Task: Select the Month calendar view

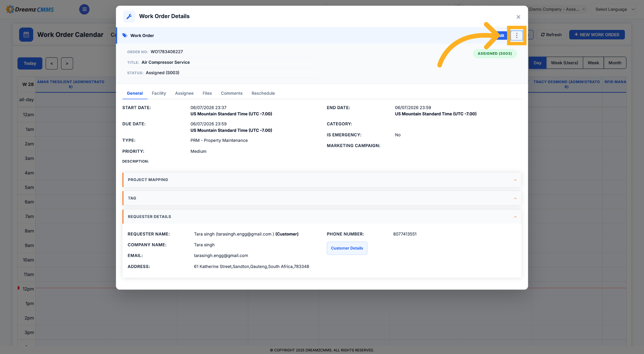Action: [x=614, y=63]
